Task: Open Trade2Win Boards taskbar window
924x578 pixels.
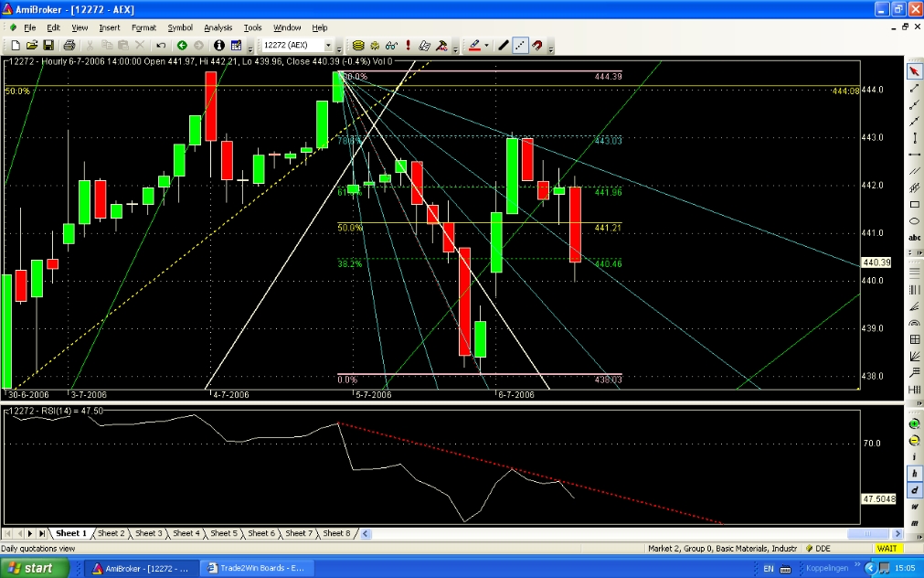Action: pos(256,568)
